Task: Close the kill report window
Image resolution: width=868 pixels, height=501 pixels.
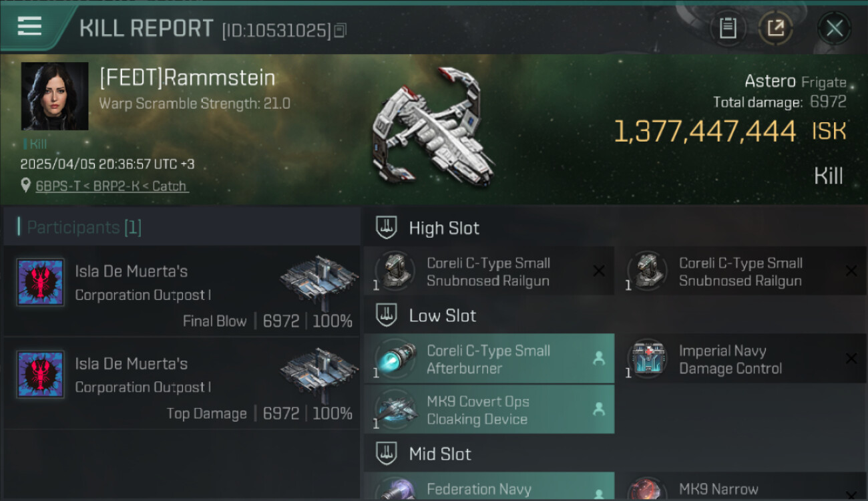Action: coord(834,28)
